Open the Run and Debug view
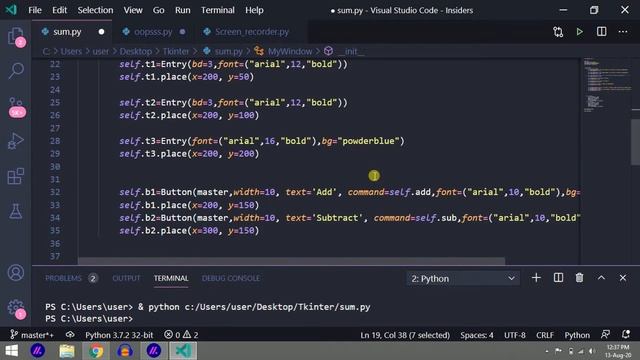Viewport: 640px width, 360px height. pos(16,141)
